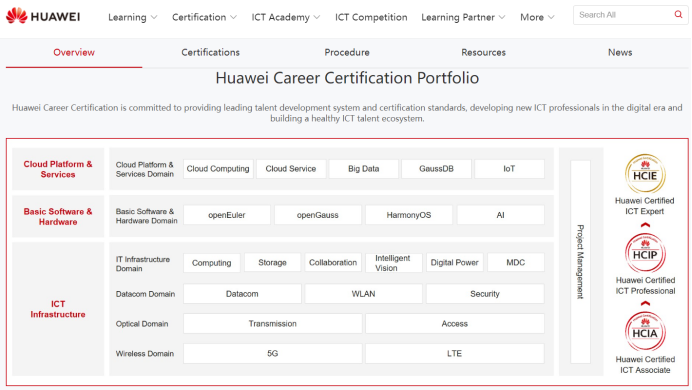Click the ICT Infrastructure category
Viewport: 692px width, 390px height.
(x=58, y=309)
